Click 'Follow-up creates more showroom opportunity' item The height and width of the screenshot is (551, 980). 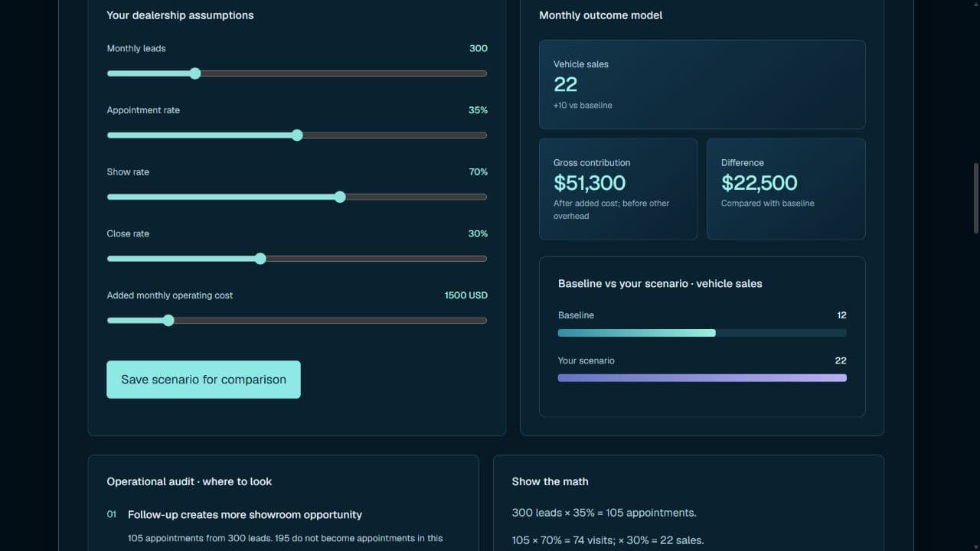[245, 515]
